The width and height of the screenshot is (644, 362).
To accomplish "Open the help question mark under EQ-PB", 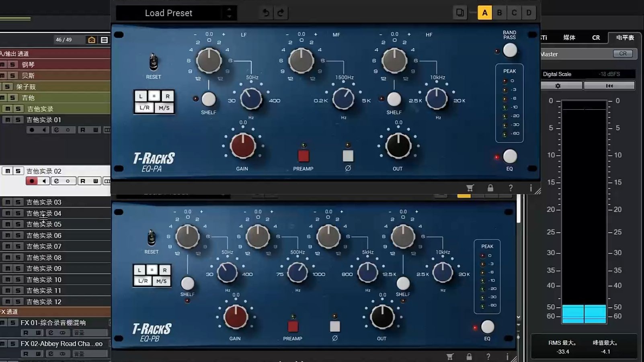I will tap(488, 356).
